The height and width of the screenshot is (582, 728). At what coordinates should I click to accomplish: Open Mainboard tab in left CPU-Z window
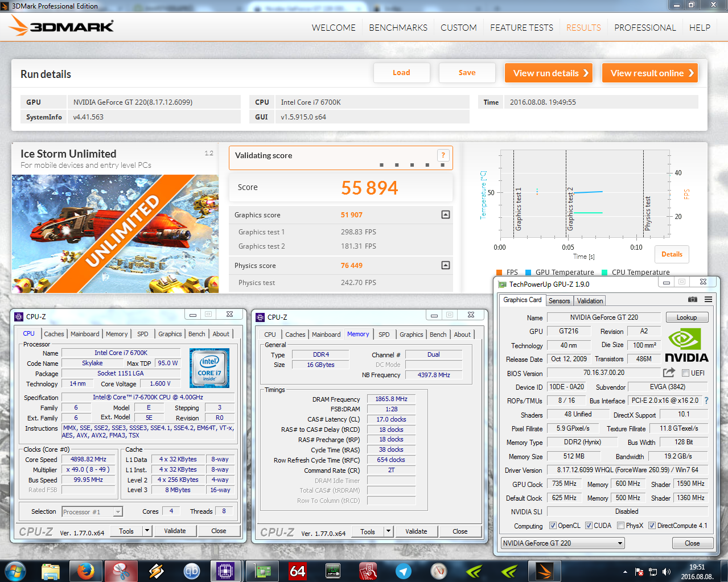pos(85,334)
